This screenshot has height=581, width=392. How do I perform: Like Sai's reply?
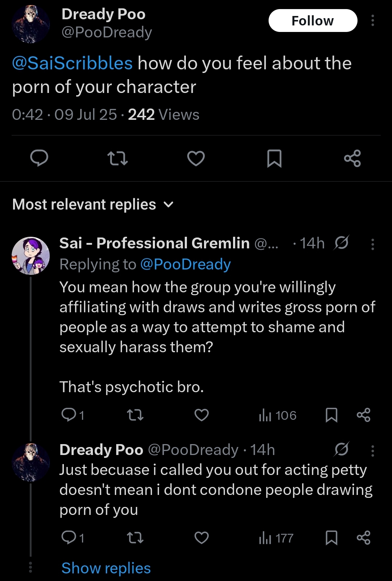201,415
